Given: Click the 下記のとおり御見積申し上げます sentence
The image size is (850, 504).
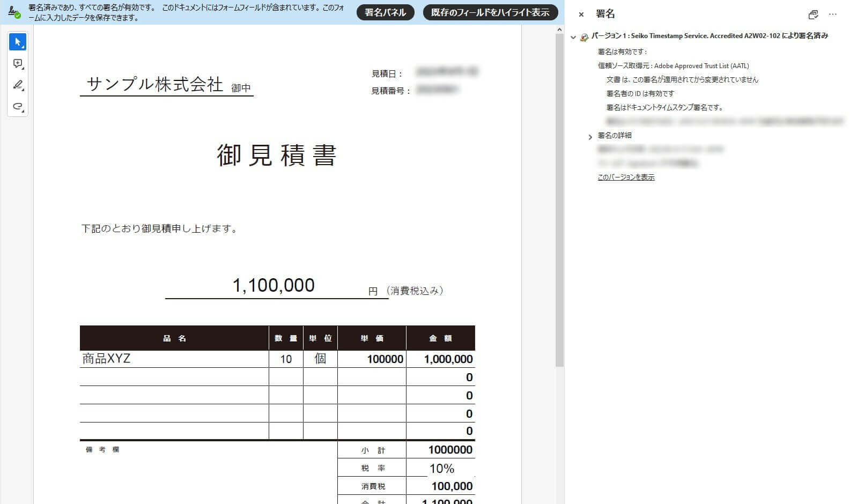Looking at the screenshot, I should (159, 228).
